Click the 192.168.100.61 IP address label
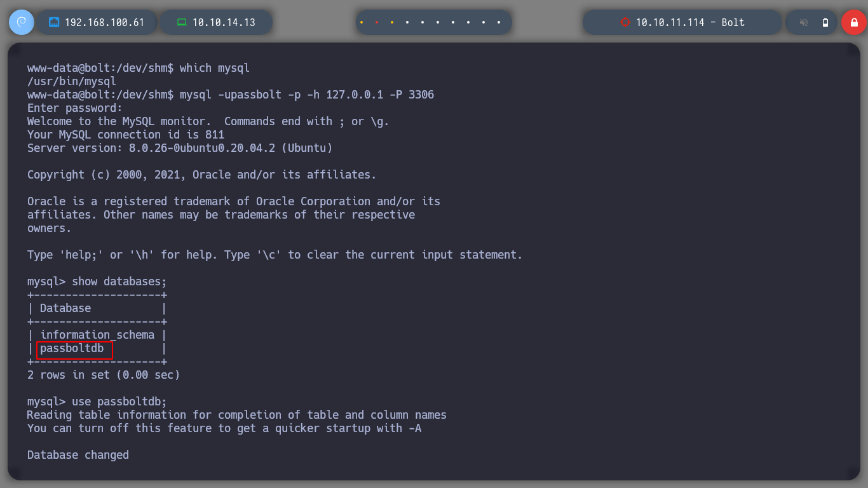Image resolution: width=868 pixels, height=488 pixels. [104, 22]
